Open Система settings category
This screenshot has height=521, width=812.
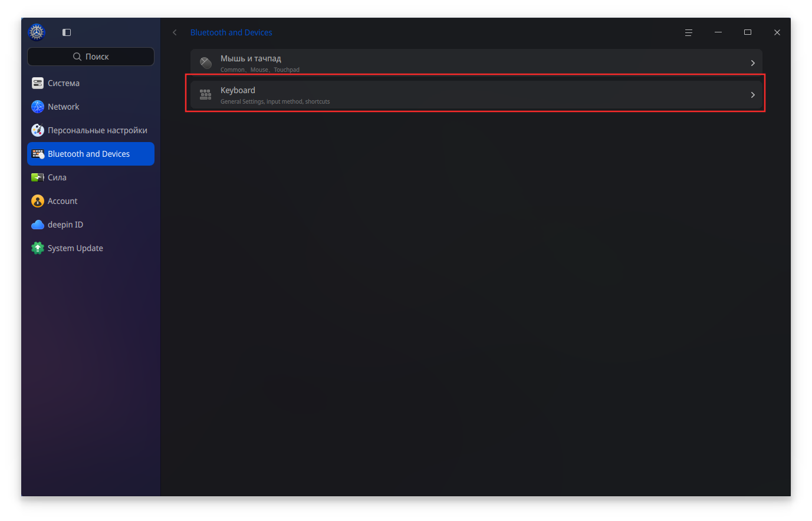[91, 83]
